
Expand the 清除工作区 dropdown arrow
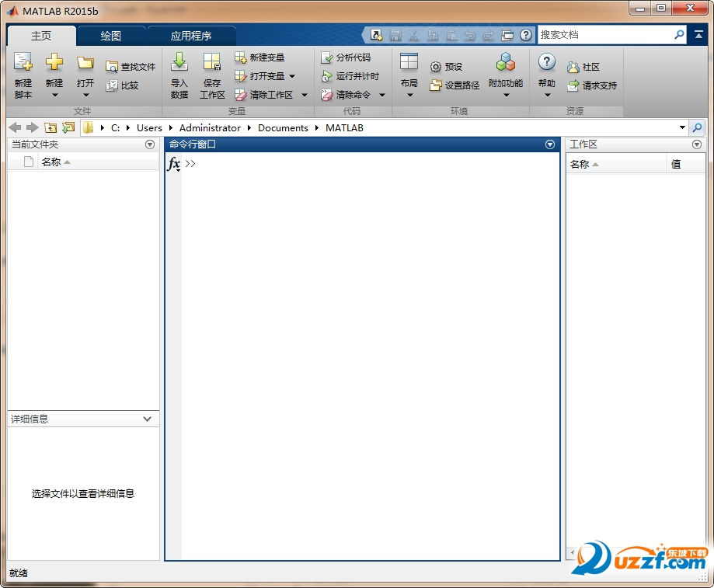point(305,95)
